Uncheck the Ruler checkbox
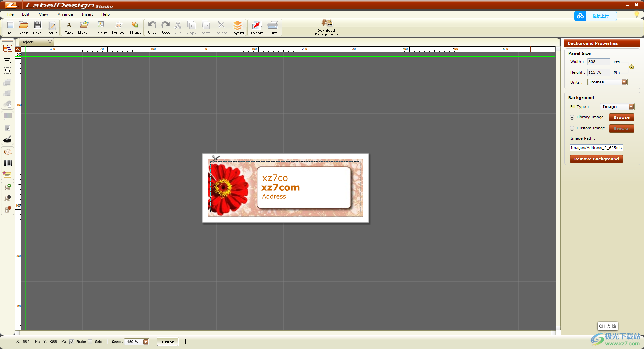The width and height of the screenshot is (644, 349). tap(71, 342)
